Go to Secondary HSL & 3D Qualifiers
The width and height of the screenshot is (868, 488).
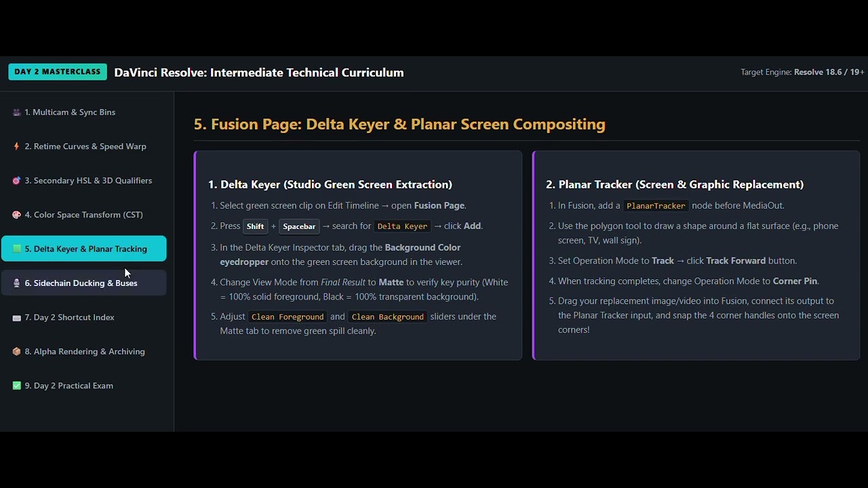click(x=84, y=180)
